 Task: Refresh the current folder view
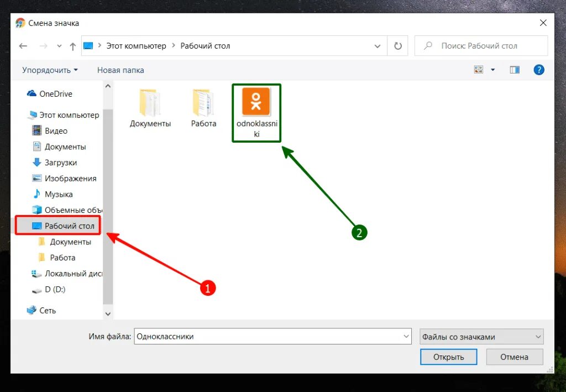point(398,46)
